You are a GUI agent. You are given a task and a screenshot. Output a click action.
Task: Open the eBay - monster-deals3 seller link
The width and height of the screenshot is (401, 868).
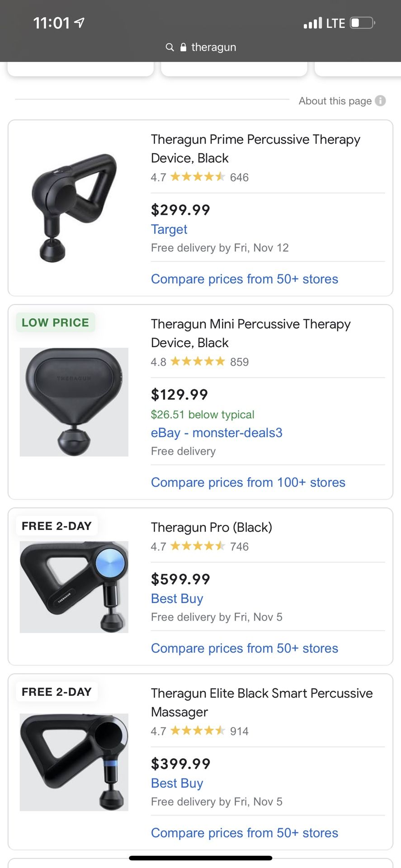click(x=217, y=433)
